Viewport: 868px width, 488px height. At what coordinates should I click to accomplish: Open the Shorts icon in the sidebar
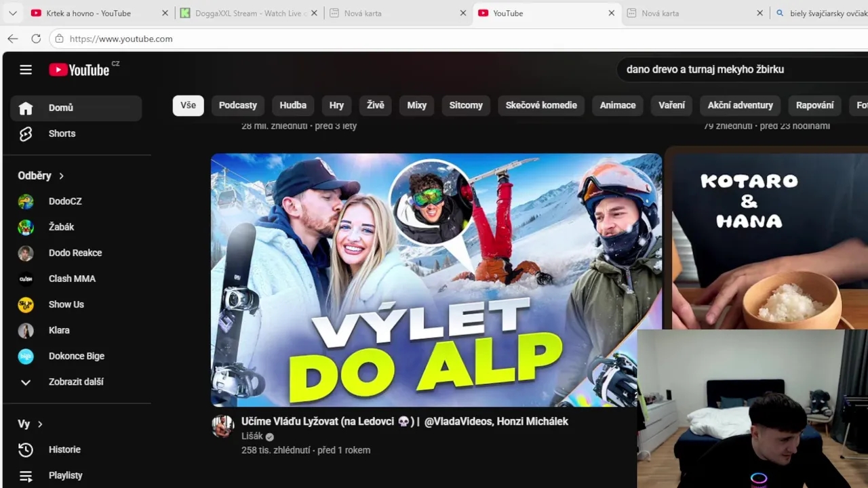tap(26, 134)
